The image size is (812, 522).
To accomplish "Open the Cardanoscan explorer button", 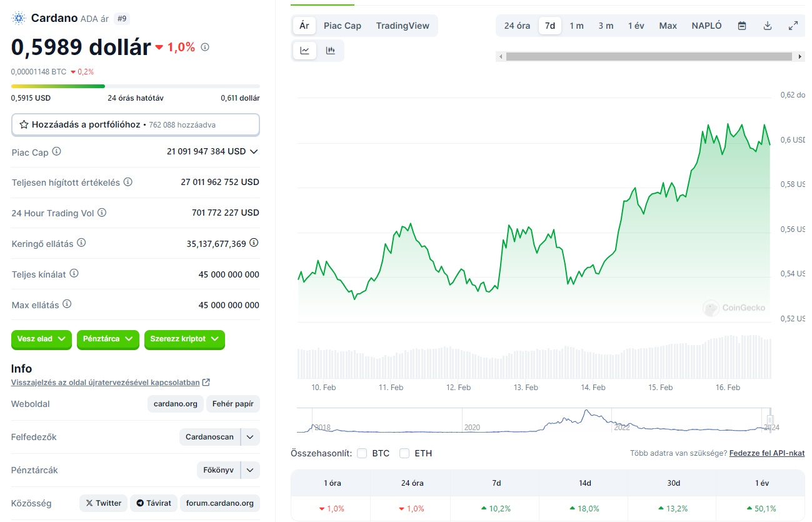I will point(210,437).
